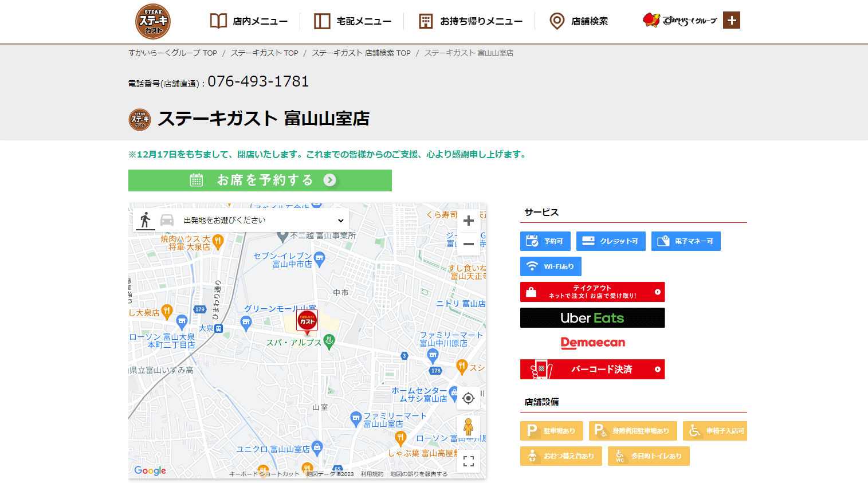868x483 pixels.
Task: Open the 店内メニュー menu
Action: pyautogui.click(x=249, y=21)
